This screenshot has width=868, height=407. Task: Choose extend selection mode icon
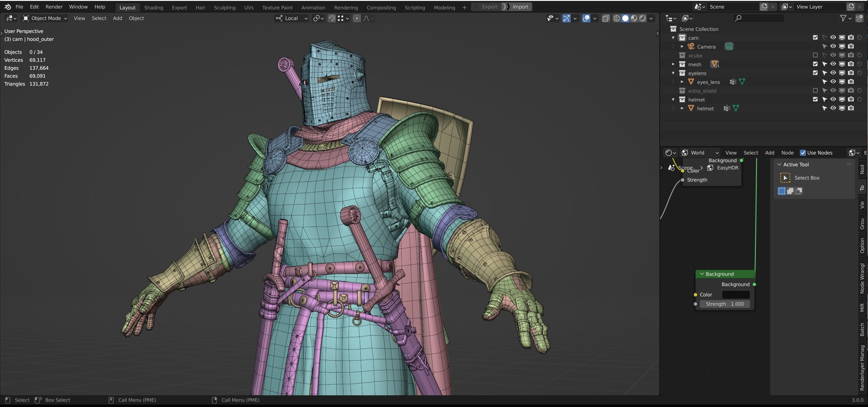click(790, 191)
